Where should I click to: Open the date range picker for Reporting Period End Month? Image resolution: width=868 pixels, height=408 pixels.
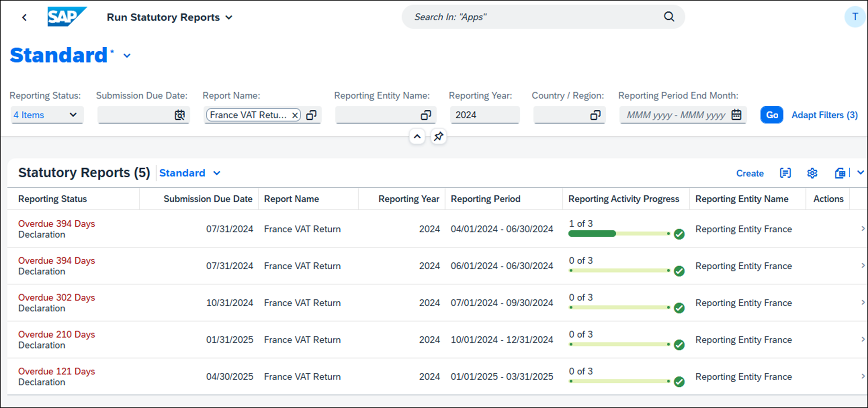pos(736,115)
